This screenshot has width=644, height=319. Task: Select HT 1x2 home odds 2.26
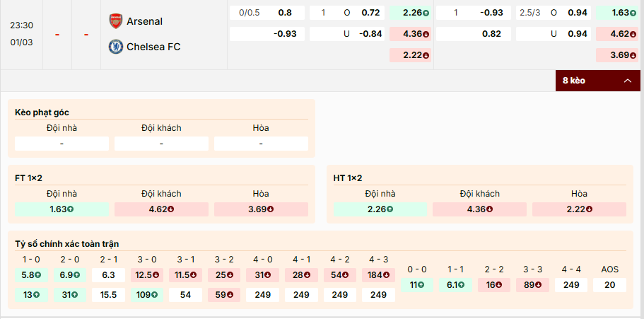[380, 209]
